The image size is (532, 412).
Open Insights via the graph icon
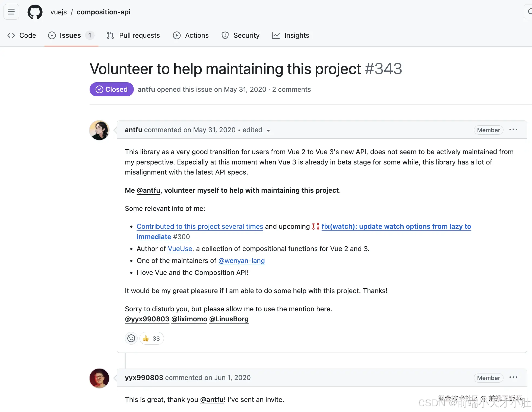point(276,35)
